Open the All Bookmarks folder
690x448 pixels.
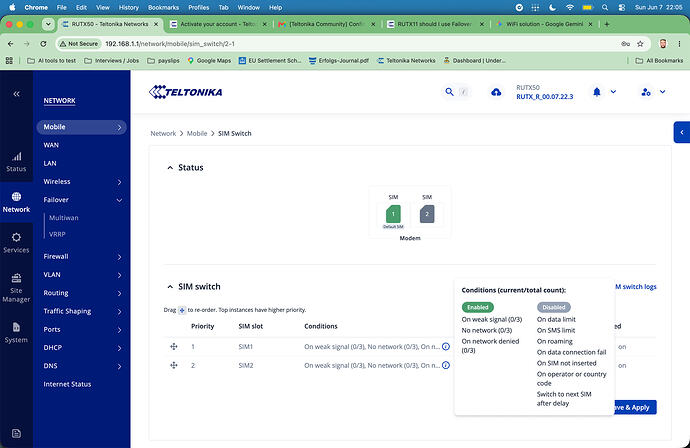click(x=659, y=61)
